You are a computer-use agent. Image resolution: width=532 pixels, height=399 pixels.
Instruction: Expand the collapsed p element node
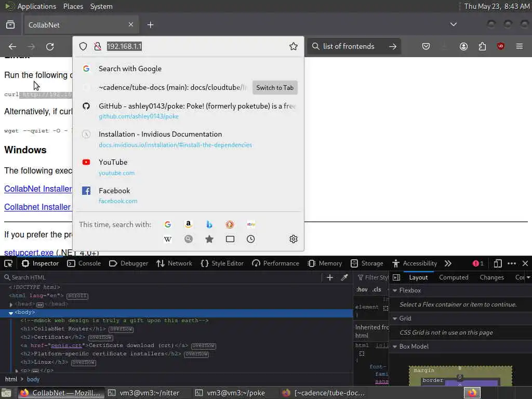pos(17,371)
